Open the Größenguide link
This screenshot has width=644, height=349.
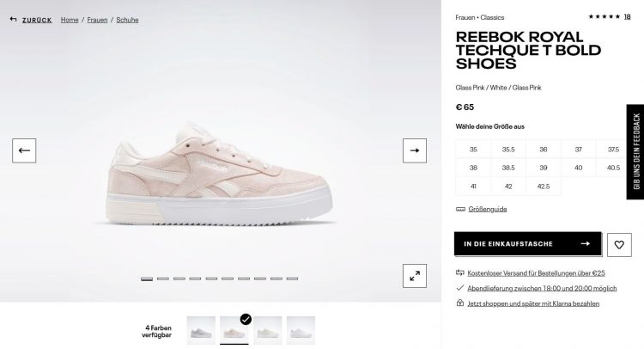pyautogui.click(x=488, y=209)
